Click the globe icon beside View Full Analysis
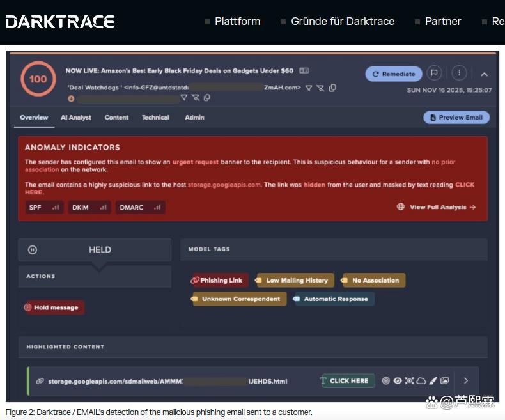This screenshot has height=420, width=505. coord(400,206)
